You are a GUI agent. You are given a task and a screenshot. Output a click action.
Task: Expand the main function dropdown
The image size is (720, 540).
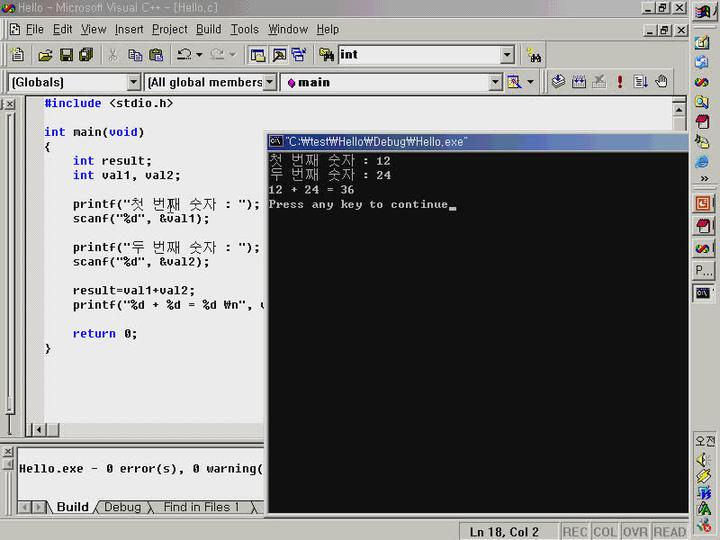495,83
